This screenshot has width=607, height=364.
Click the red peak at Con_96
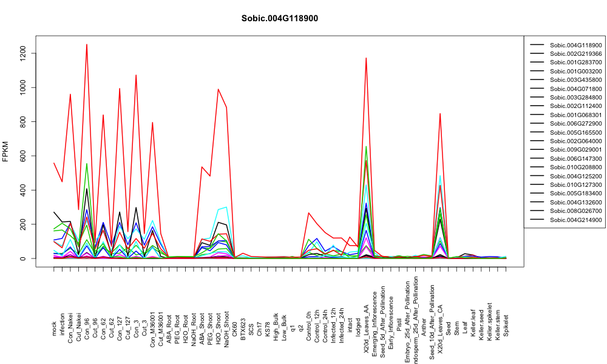click(x=87, y=44)
